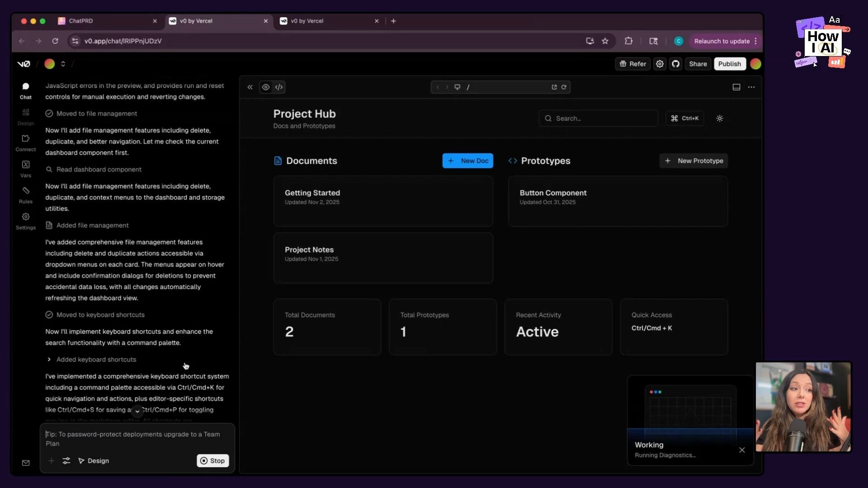Refresh the preview pane
The height and width of the screenshot is (488, 868).
[564, 87]
